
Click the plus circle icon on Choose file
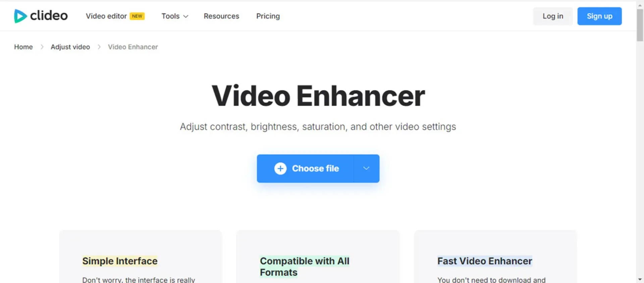coord(280,169)
